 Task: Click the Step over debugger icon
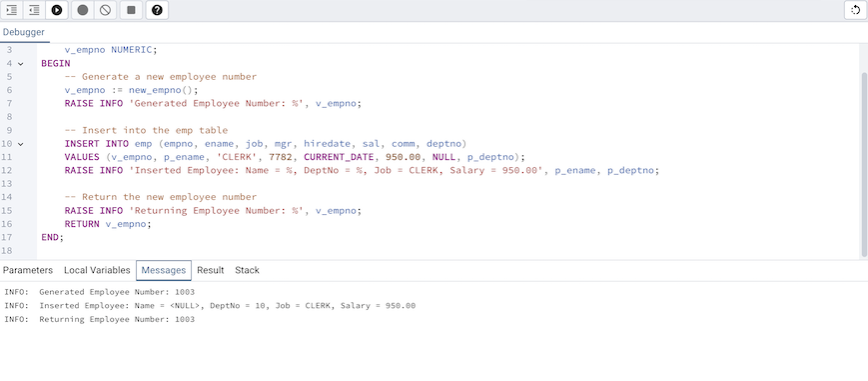34,10
